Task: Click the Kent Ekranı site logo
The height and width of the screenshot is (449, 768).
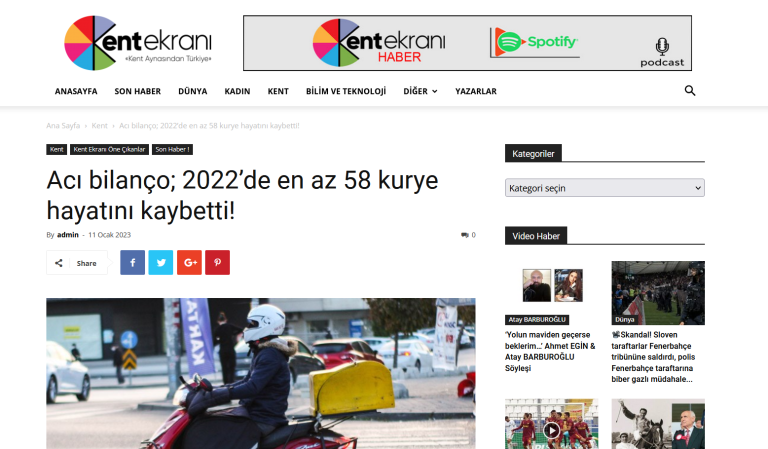Action: [138, 43]
